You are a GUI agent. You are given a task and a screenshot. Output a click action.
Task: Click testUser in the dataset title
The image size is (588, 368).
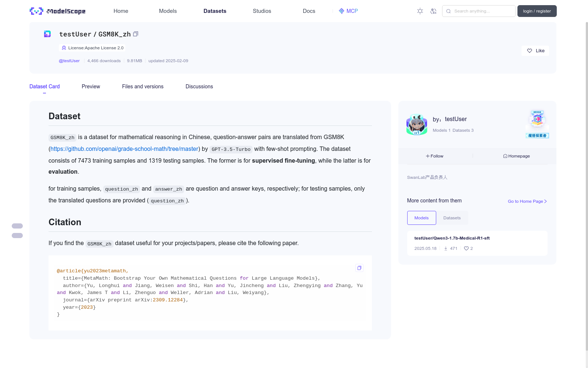point(75,34)
